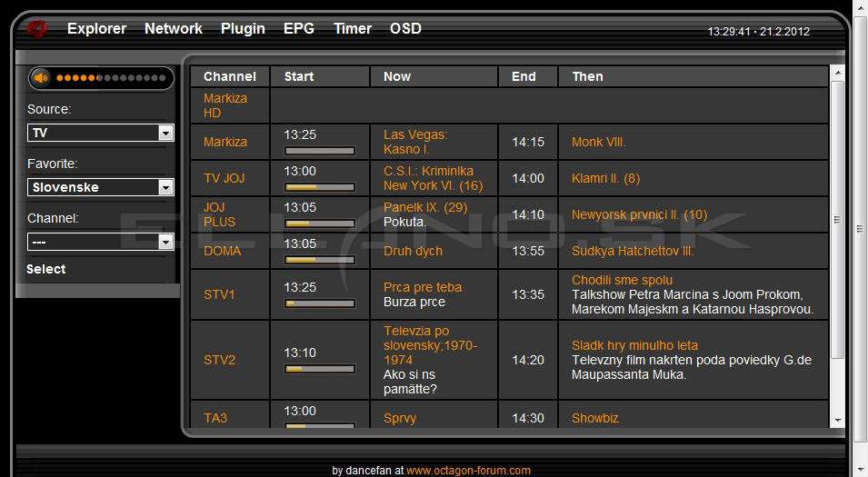Select the DOMA channel
This screenshot has width=868, height=477.
tap(222, 251)
